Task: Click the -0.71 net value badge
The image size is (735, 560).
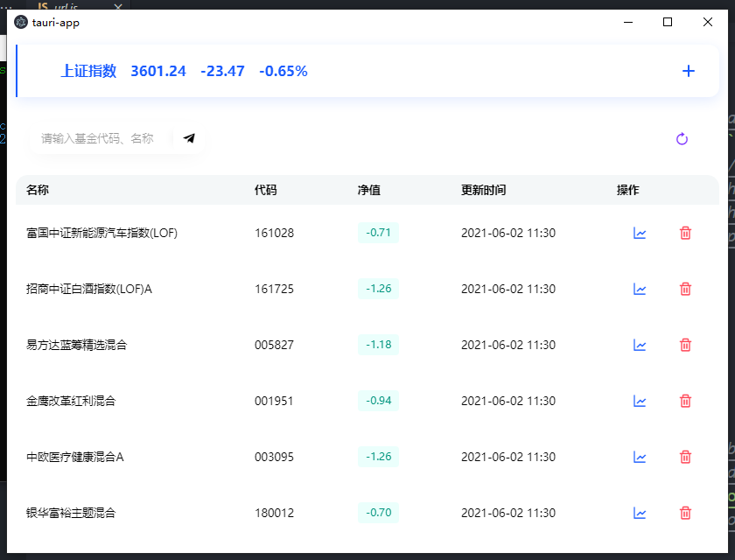Action: pyautogui.click(x=378, y=233)
